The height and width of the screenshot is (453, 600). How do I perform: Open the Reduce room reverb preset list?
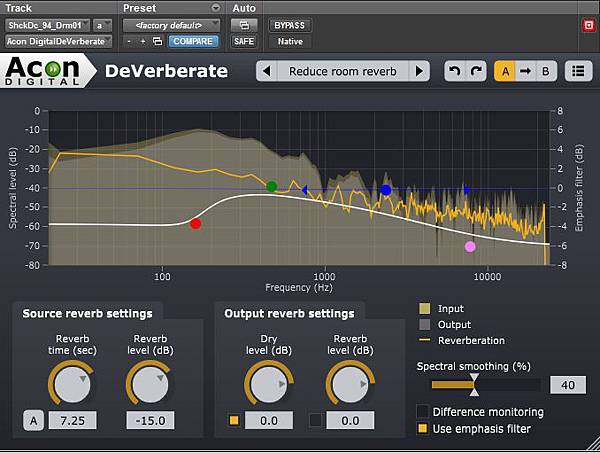[343, 71]
